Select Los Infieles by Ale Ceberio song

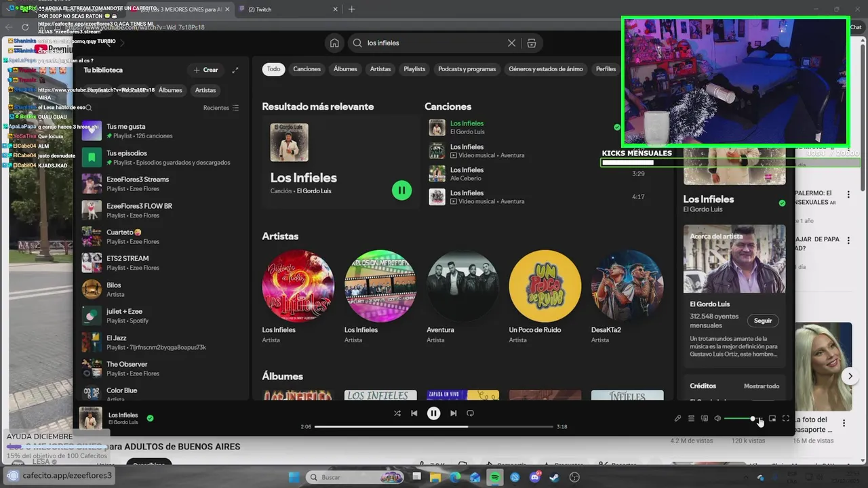(x=536, y=174)
